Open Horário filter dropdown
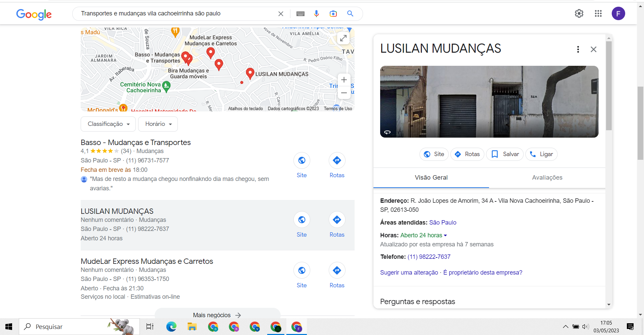644x335 pixels. pyautogui.click(x=158, y=124)
